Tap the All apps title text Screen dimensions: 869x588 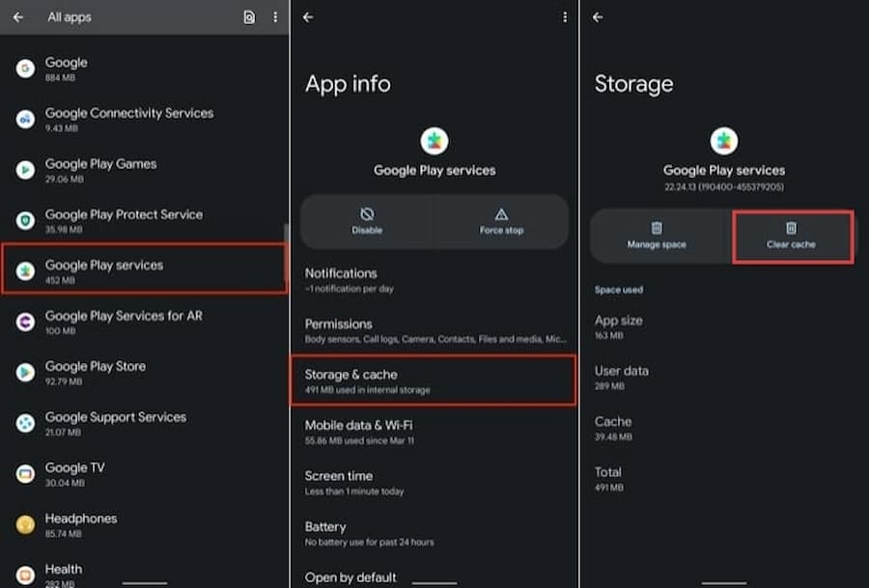[70, 17]
